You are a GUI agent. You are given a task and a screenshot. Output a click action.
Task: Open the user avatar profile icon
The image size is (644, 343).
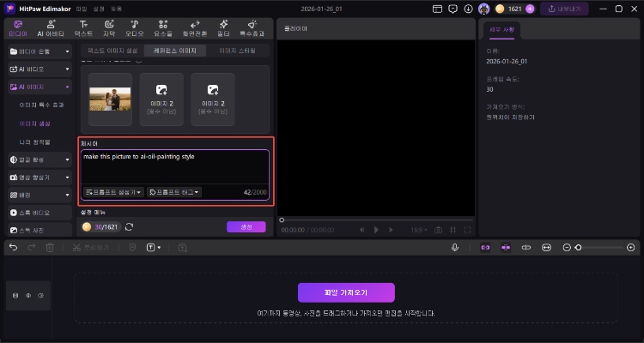483,9
